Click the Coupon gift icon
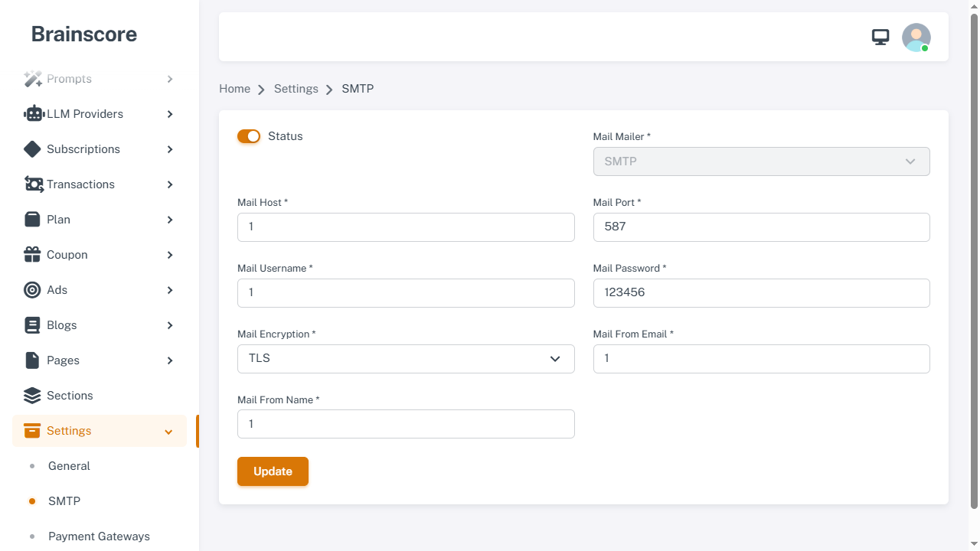Image resolution: width=980 pixels, height=551 pixels. pos(32,255)
